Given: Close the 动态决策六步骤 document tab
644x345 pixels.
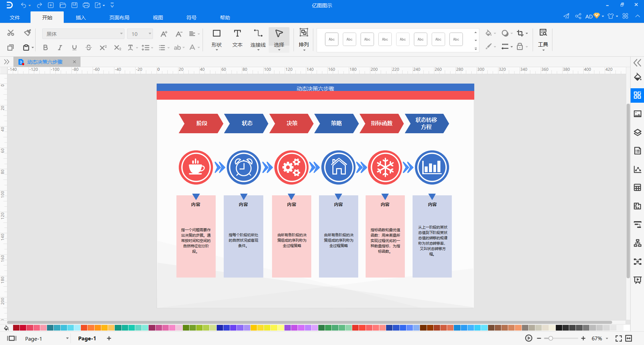Looking at the screenshot, I should [x=74, y=62].
